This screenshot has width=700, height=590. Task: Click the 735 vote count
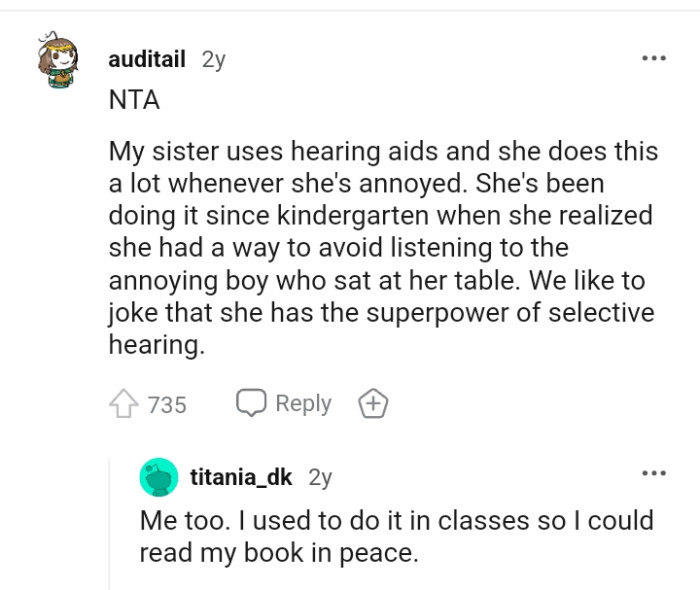167,405
